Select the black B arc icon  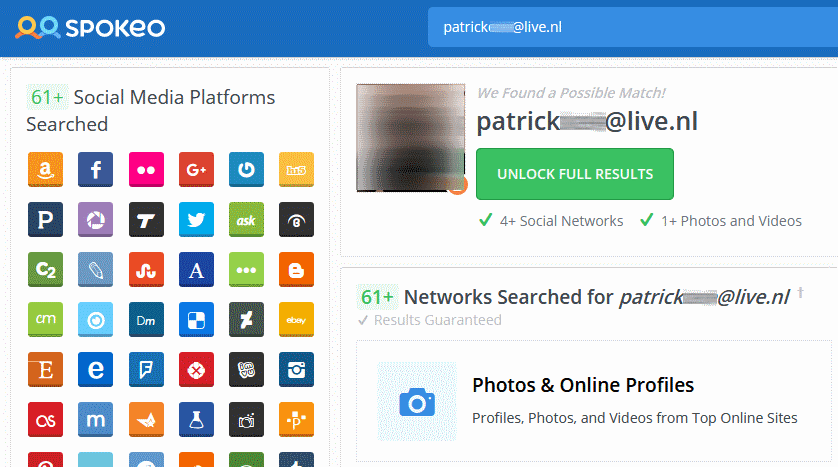point(297,220)
